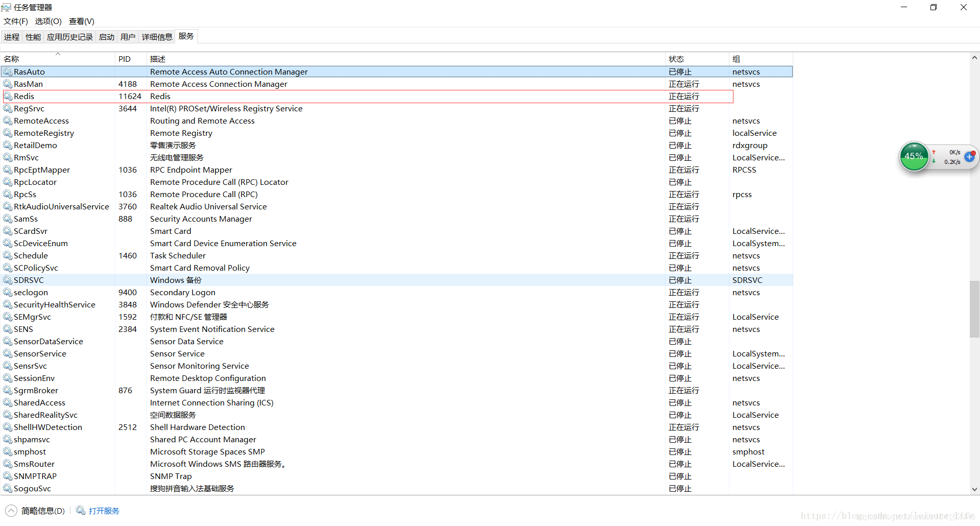Click the SharedAccess service gear icon

pos(8,403)
